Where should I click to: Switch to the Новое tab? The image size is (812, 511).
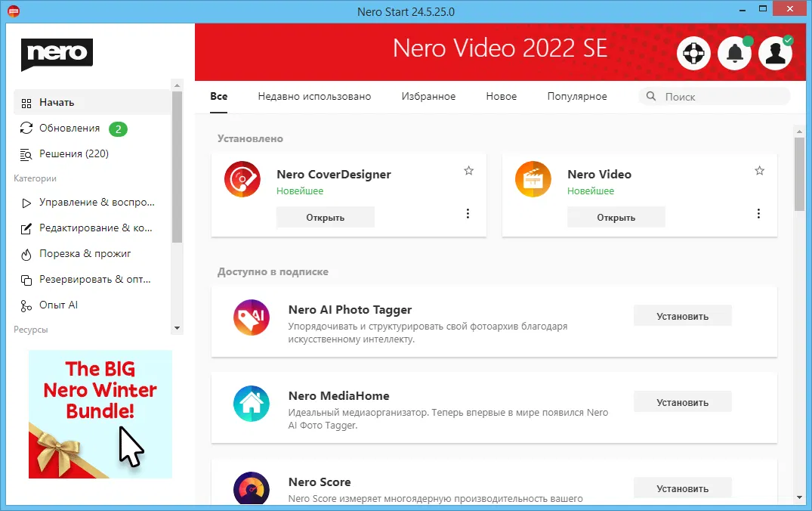pos(502,97)
